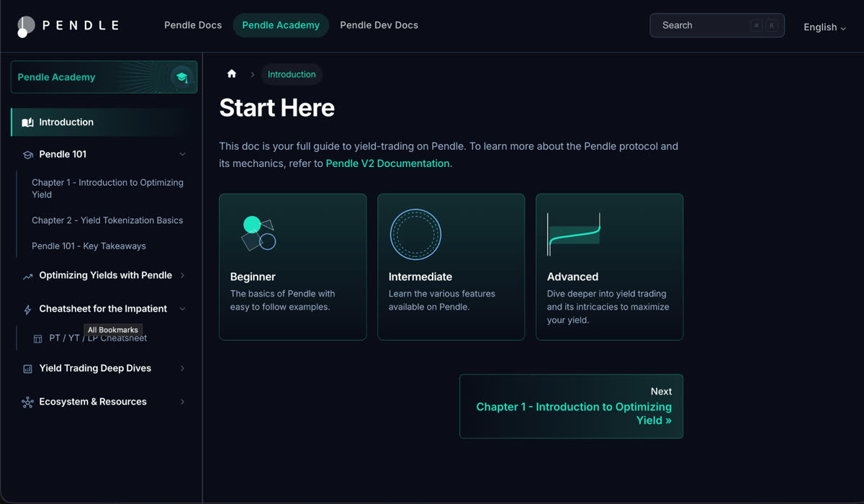Image resolution: width=864 pixels, height=504 pixels.
Task: Click the Pendle Academy sidebar banner
Action: [x=104, y=77]
